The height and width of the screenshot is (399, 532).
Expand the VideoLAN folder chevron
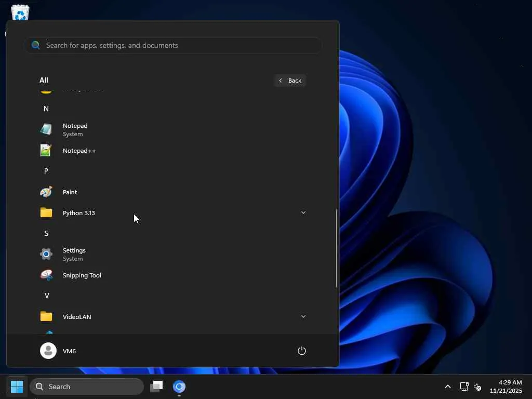pyautogui.click(x=303, y=316)
